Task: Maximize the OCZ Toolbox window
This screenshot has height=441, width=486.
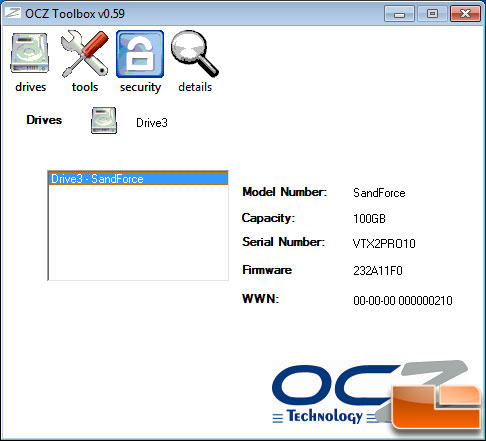Action: click(432, 14)
